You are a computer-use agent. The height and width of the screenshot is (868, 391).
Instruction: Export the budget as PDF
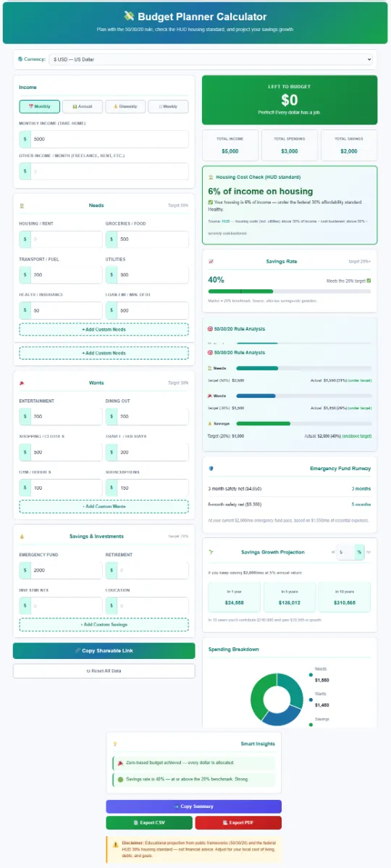(238, 823)
